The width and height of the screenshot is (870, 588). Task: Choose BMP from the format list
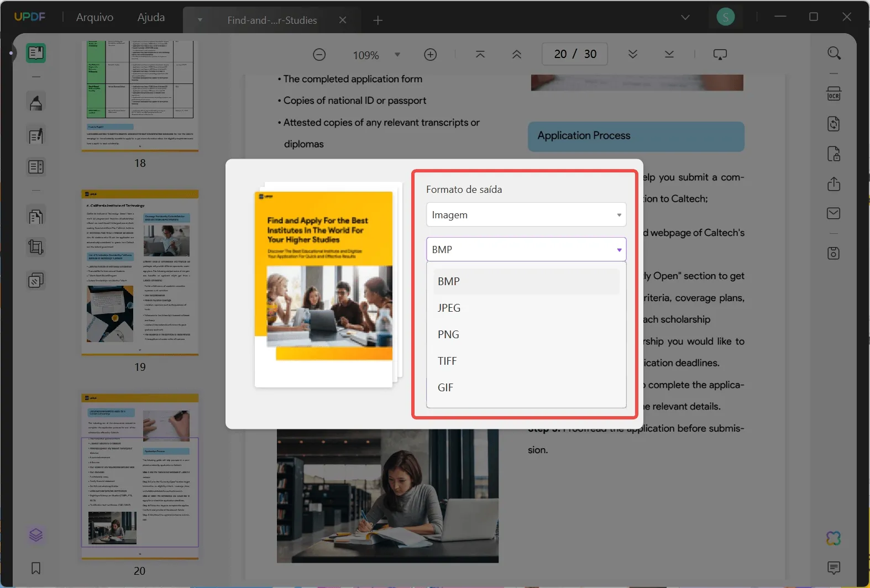click(526, 281)
